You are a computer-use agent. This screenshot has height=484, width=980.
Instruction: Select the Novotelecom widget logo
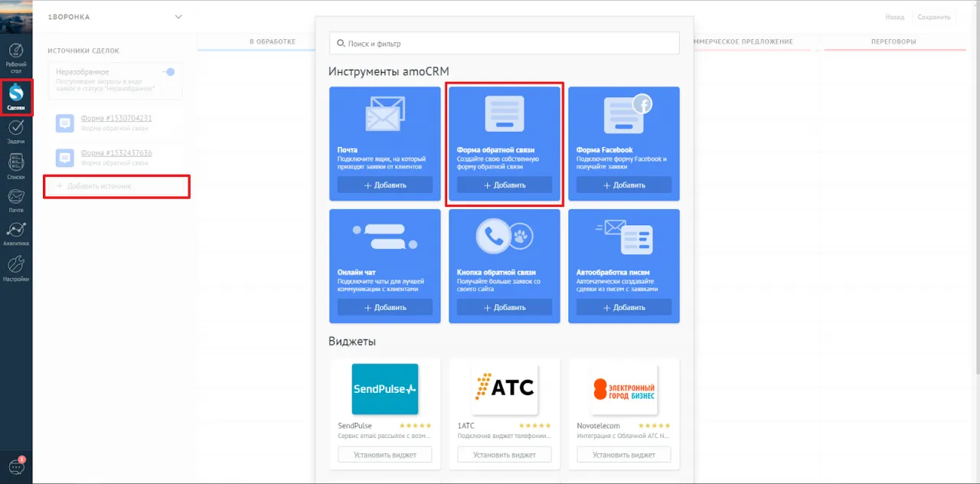click(623, 389)
